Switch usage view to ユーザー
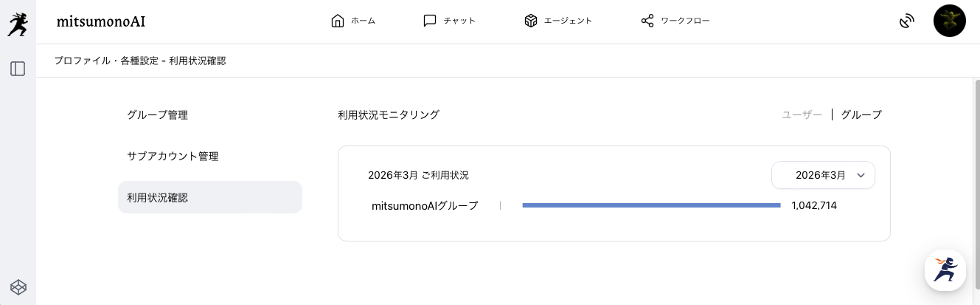The width and height of the screenshot is (980, 305). 802,114
